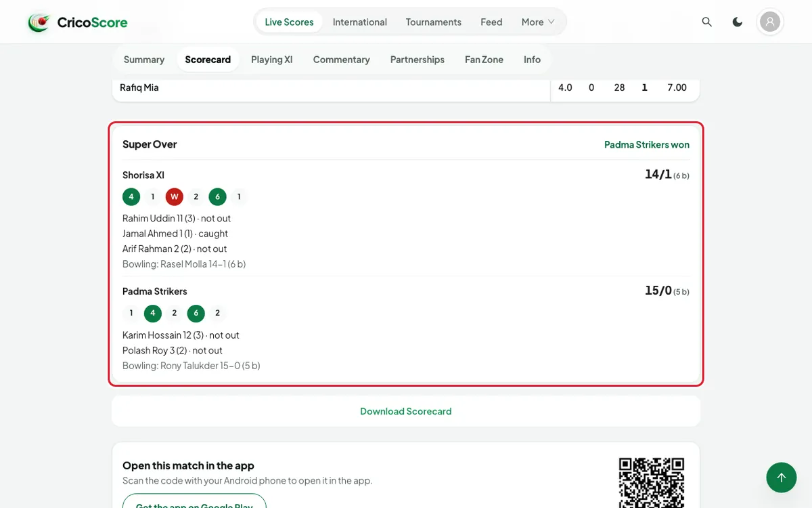Viewport: 812px width, 508px height.
Task: Select International in top navigation
Action: pos(360,22)
